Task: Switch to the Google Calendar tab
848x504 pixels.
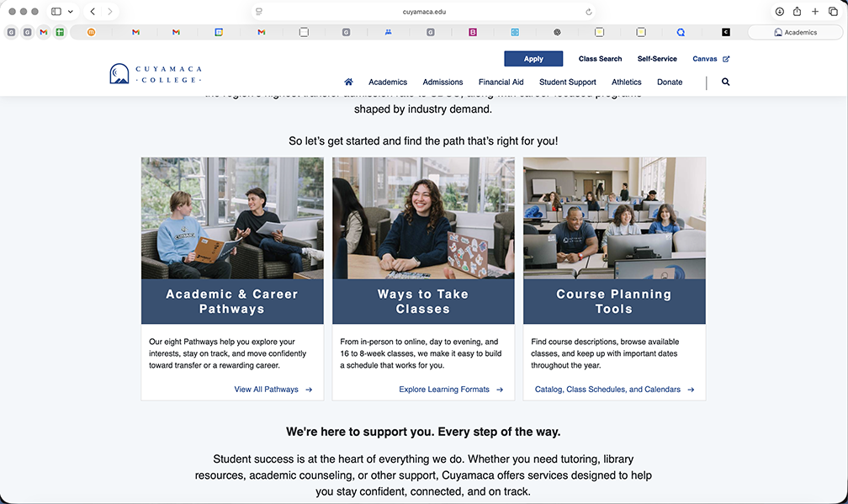Action: click(219, 33)
